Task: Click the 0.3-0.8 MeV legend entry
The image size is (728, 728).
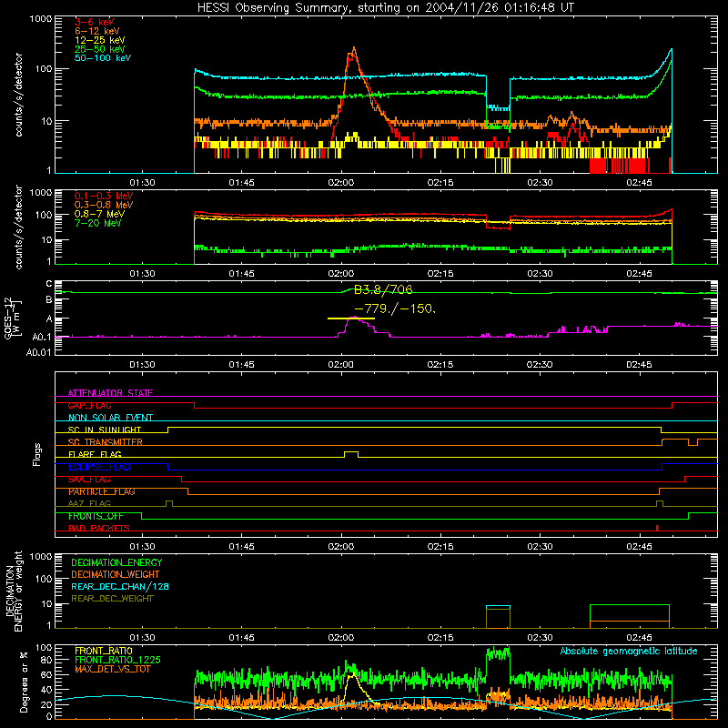Action: point(104,205)
